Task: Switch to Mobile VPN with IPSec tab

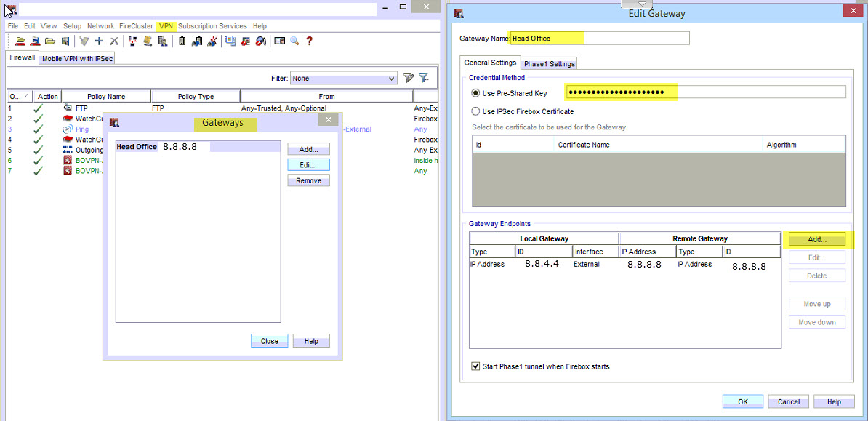Action: click(78, 59)
